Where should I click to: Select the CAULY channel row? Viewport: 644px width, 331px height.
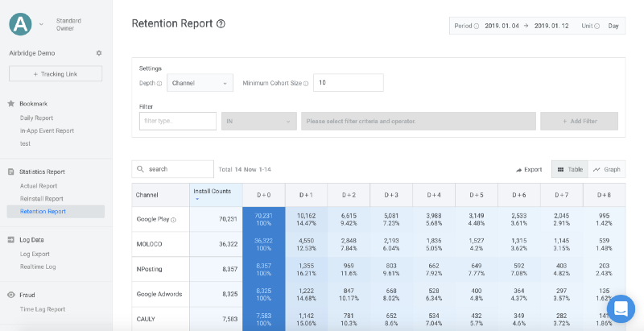click(x=160, y=319)
